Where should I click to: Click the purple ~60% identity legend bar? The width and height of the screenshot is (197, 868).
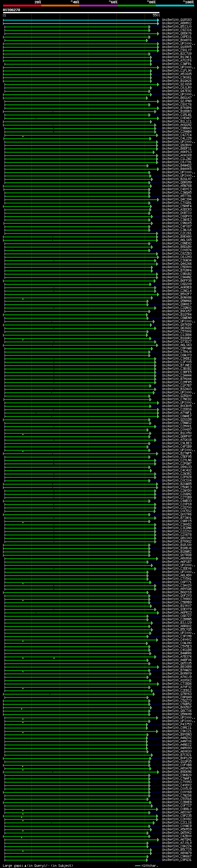99,6
